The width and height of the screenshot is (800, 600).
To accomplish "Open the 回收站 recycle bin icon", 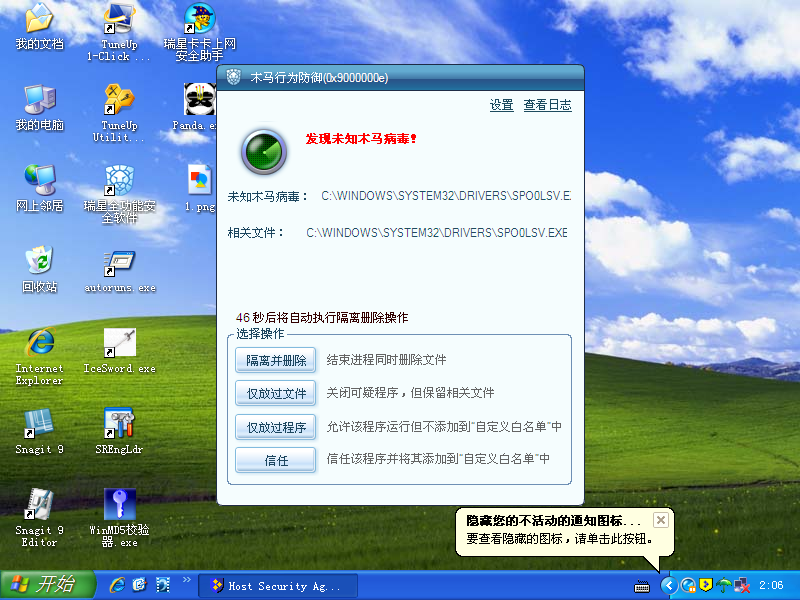I will click(39, 269).
